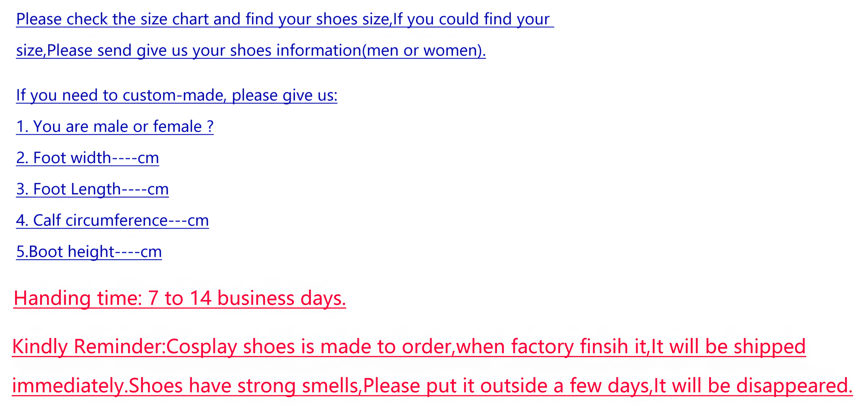Screen dimensions: 868x420
Task: Click the "3. Foot Length----cm" link
Action: coord(92,189)
